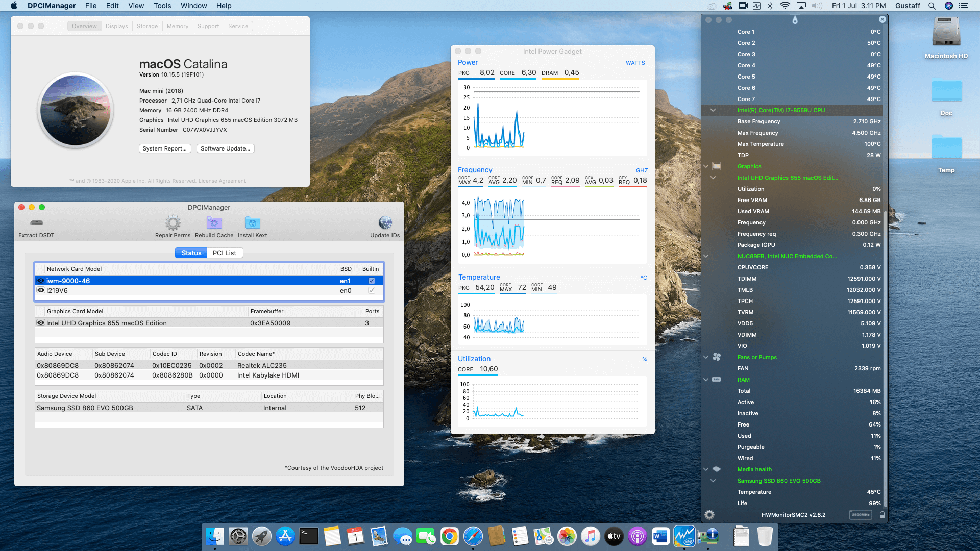Image resolution: width=980 pixels, height=551 pixels.
Task: Collapse Intel UHD Graphics 655 subgroup chevron
Action: click(713, 178)
